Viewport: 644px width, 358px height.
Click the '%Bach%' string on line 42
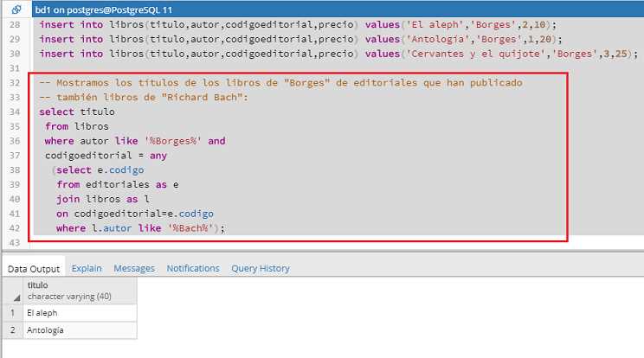coord(190,228)
